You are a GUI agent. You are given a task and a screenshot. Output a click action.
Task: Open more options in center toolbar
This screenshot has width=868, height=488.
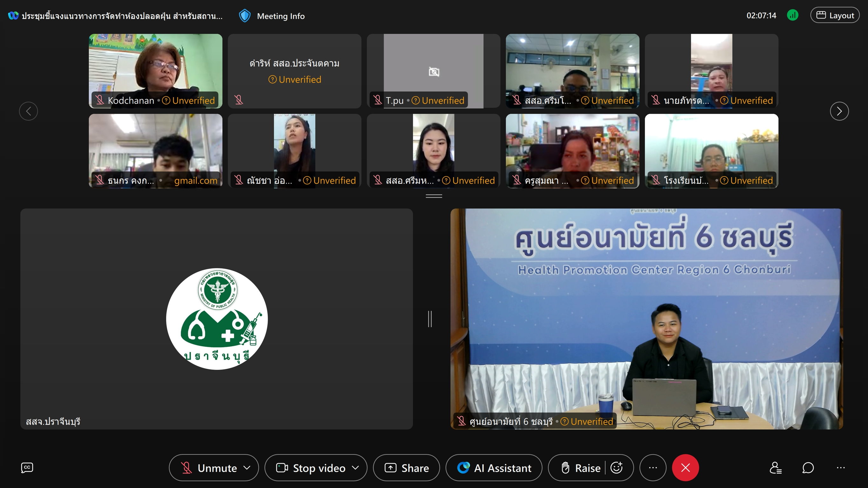[x=653, y=467]
